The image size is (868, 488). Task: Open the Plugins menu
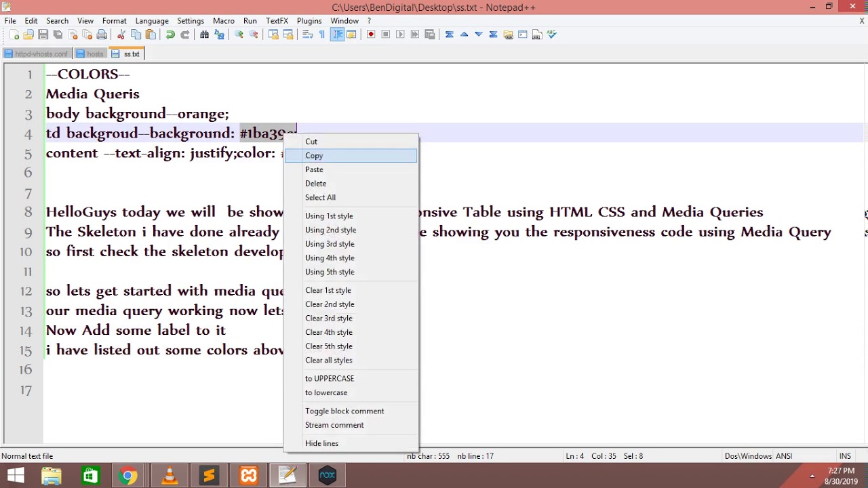[x=309, y=21]
